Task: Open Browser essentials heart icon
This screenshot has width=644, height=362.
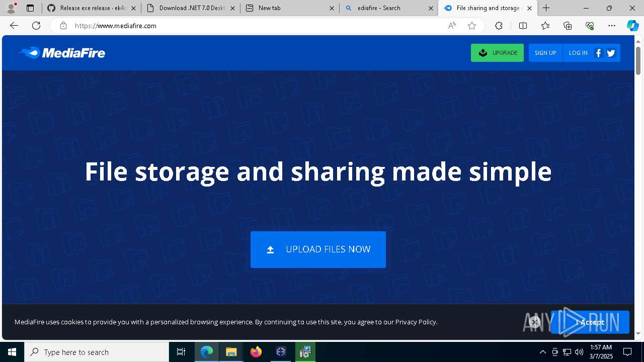Action: click(590, 26)
